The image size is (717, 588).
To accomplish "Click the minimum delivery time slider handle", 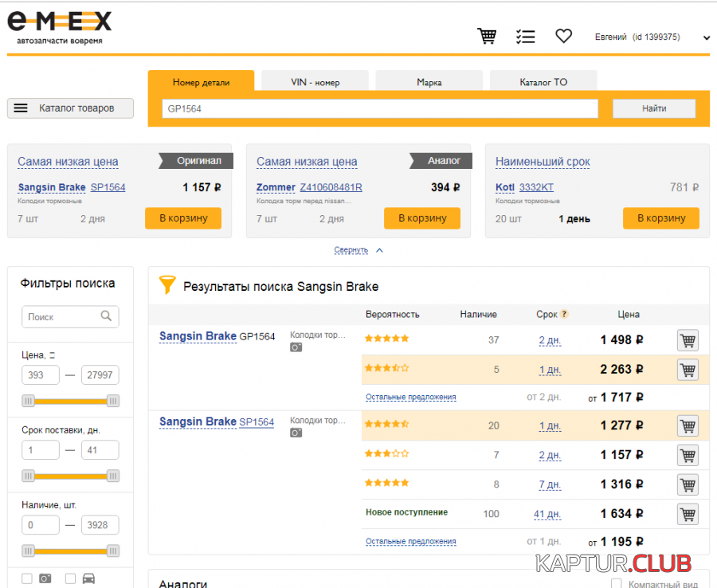I will click(29, 476).
